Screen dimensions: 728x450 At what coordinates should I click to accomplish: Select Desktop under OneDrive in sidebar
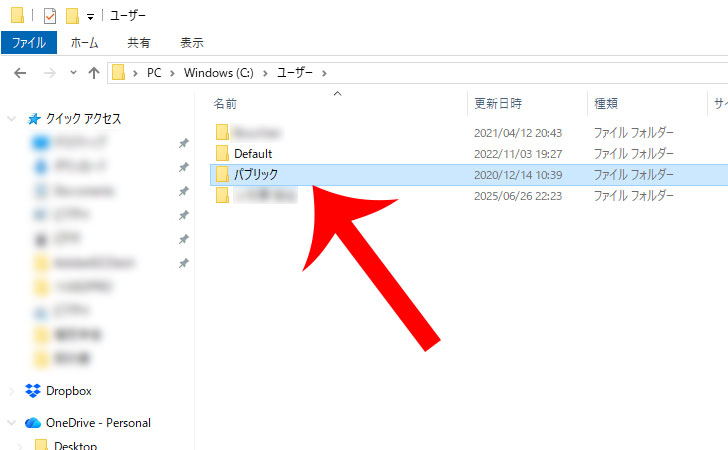pyautogui.click(x=75, y=445)
